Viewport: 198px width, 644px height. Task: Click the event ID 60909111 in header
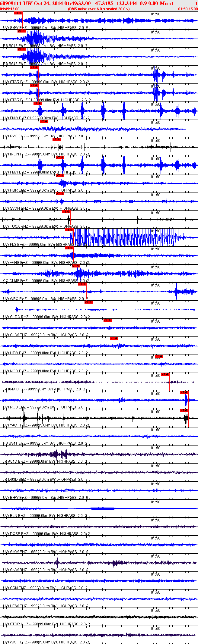tap(11, 3)
